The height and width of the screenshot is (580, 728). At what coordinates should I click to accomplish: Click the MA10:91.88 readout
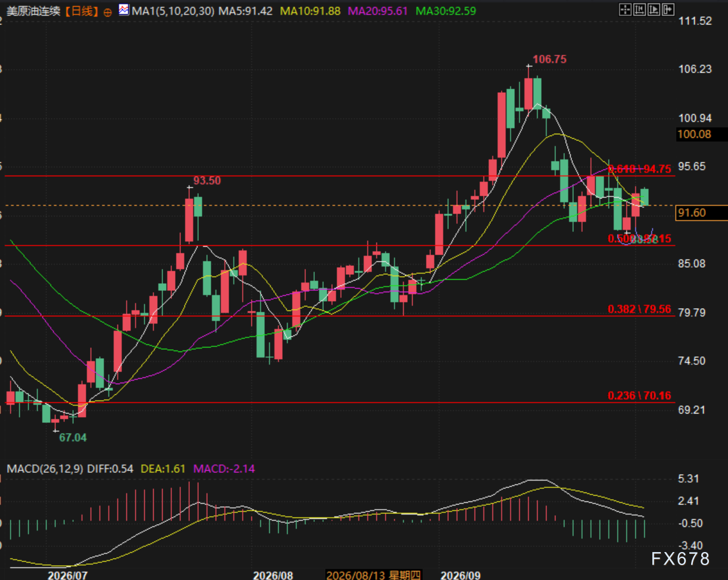point(310,11)
